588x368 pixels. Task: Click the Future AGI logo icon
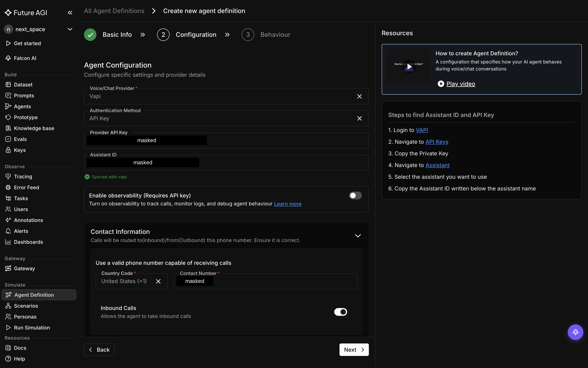(x=8, y=13)
